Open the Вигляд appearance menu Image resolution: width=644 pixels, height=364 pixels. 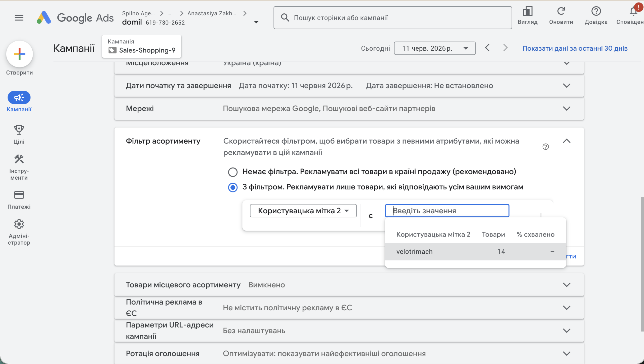(x=527, y=16)
